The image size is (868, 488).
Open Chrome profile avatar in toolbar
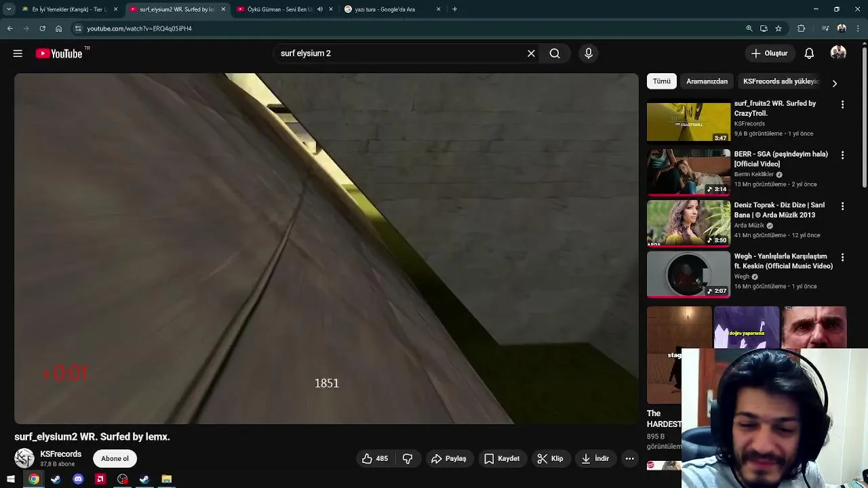[x=842, y=28]
